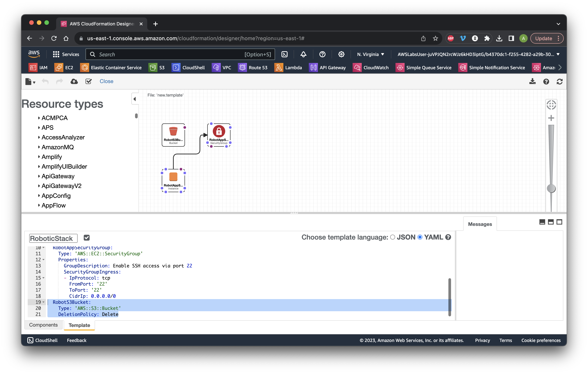Collapse the Resource types panel arrow
This screenshot has height=374, width=588.
135,99
